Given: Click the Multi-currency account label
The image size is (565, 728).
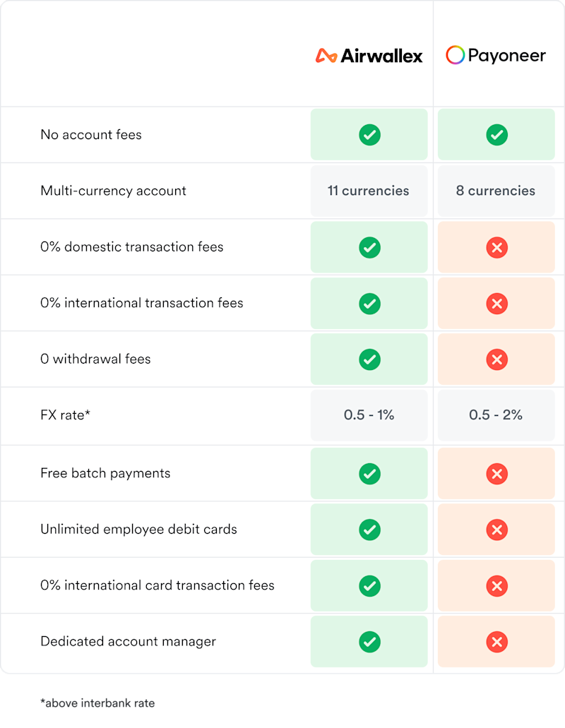Looking at the screenshot, I should tap(113, 191).
